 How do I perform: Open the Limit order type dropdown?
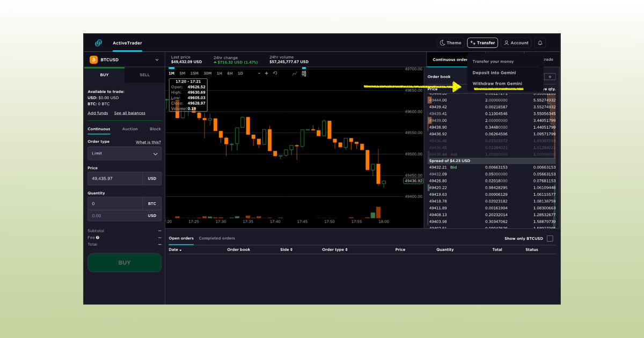[x=125, y=153]
